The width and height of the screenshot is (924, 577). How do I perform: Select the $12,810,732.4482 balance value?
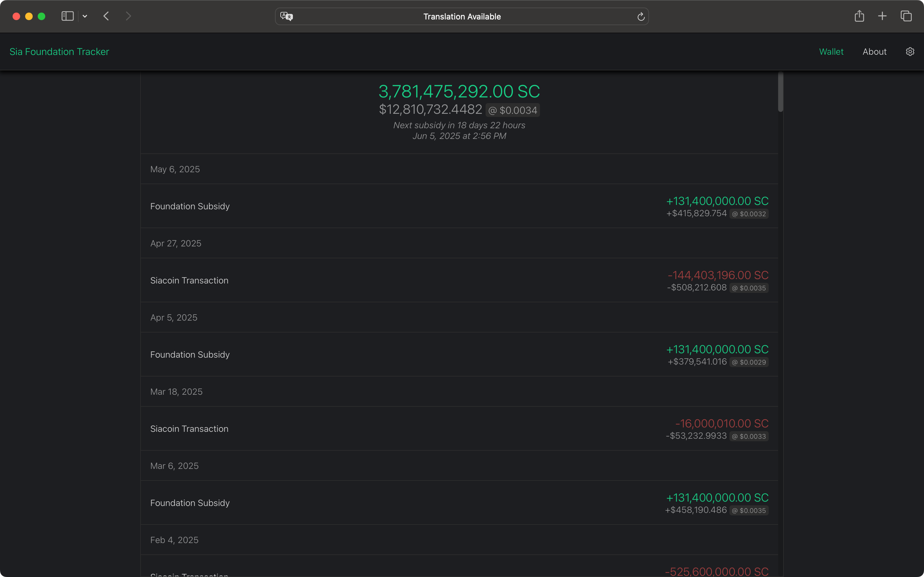[431, 109]
